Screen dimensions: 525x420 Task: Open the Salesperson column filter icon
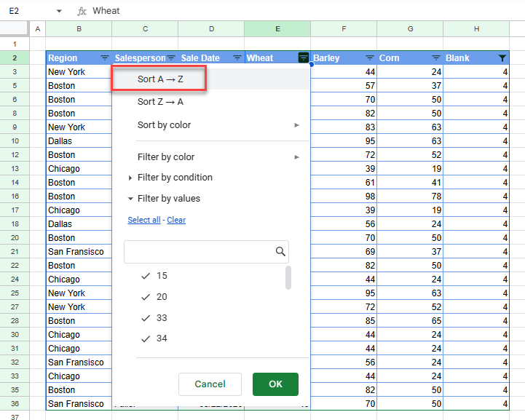[x=171, y=58]
